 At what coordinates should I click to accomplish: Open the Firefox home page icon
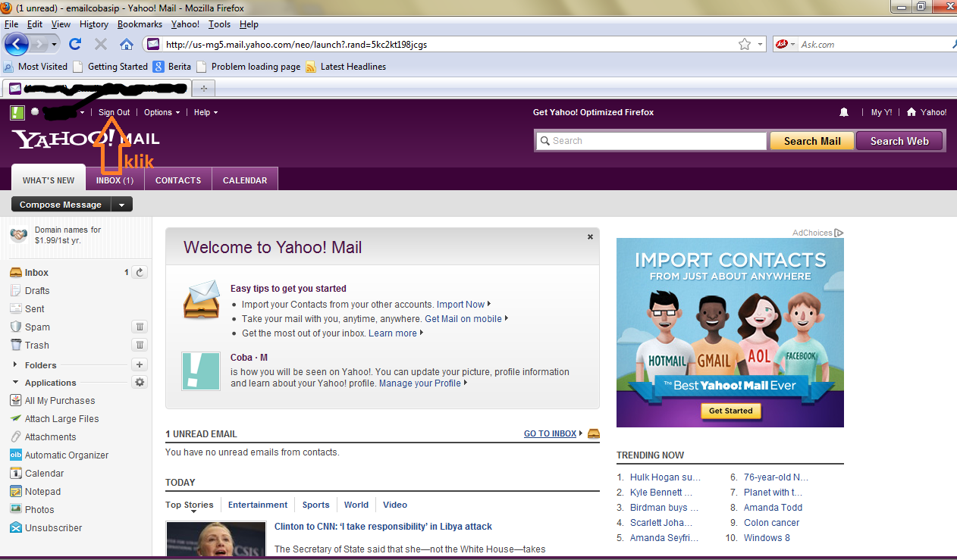tap(127, 44)
